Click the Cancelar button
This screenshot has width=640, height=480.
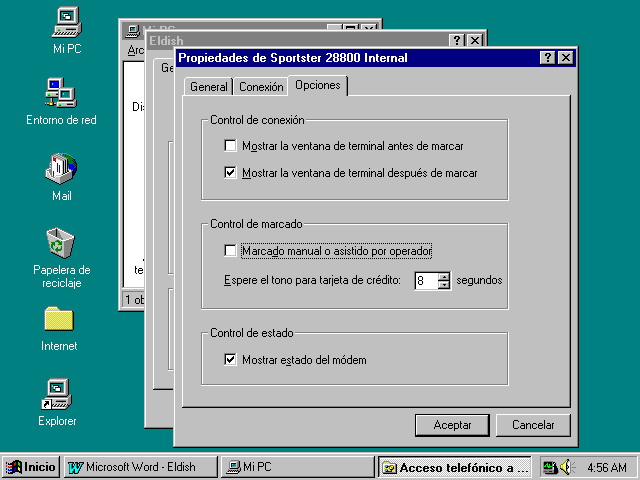[533, 425]
